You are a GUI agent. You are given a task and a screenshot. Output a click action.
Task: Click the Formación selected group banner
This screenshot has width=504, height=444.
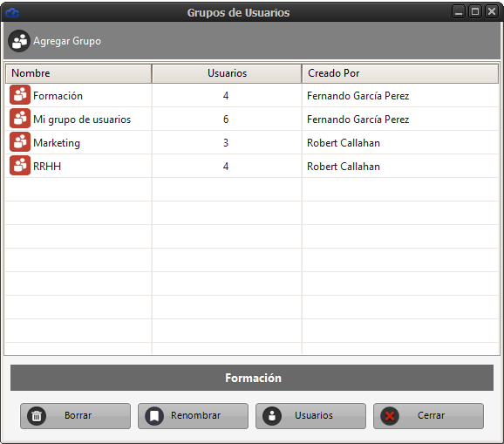(252, 378)
